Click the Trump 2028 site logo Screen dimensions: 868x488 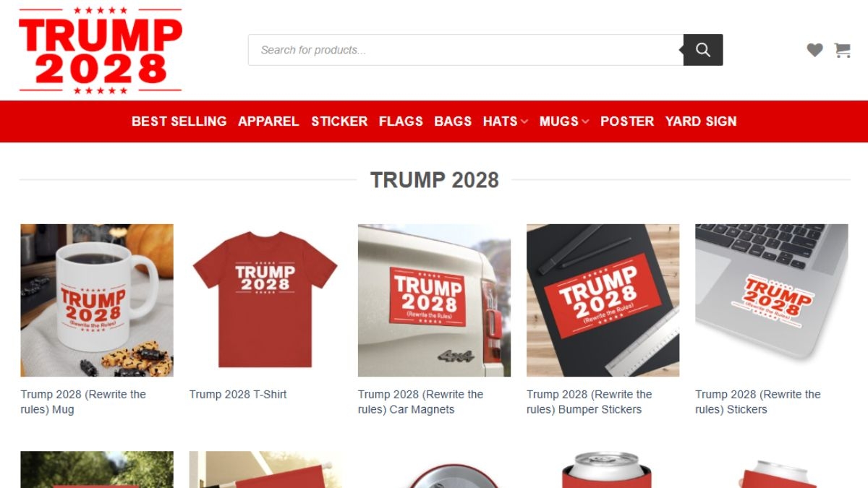(101, 50)
